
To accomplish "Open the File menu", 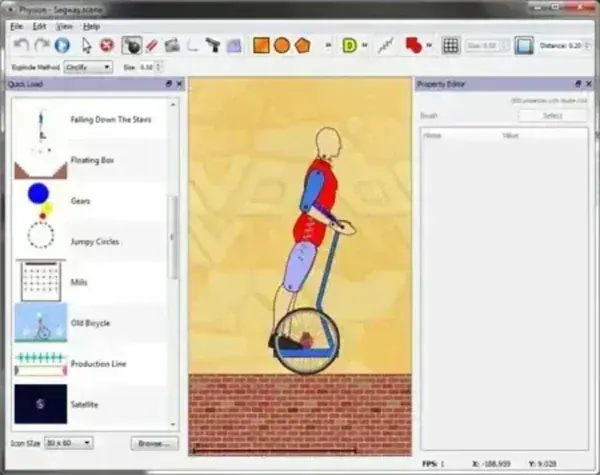I will [16, 26].
